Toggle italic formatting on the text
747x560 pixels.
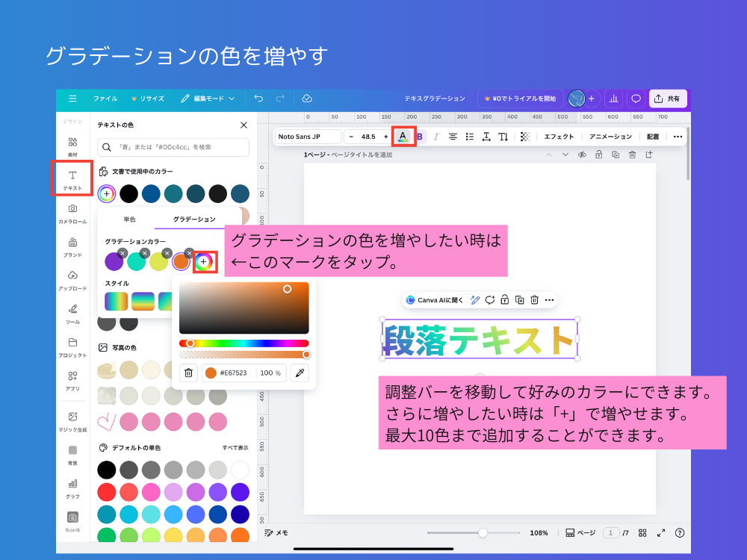tap(436, 136)
